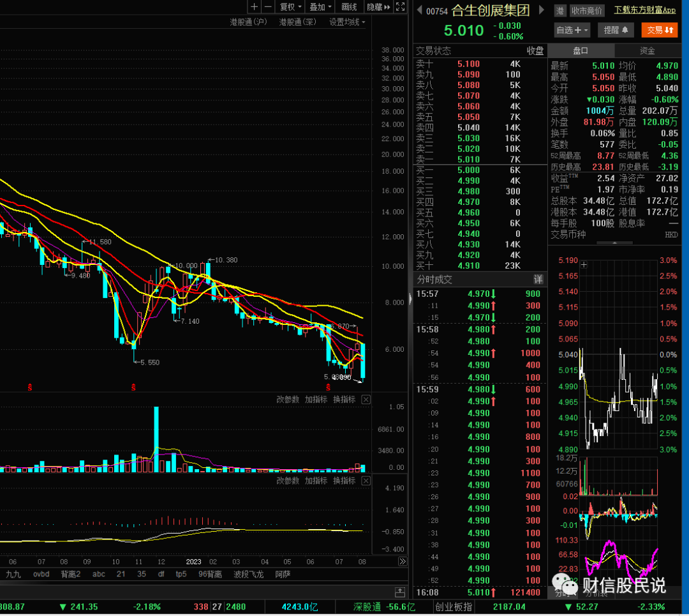Click 改参数 on volume panel
This screenshot has height=616, width=689.
pyautogui.click(x=288, y=399)
